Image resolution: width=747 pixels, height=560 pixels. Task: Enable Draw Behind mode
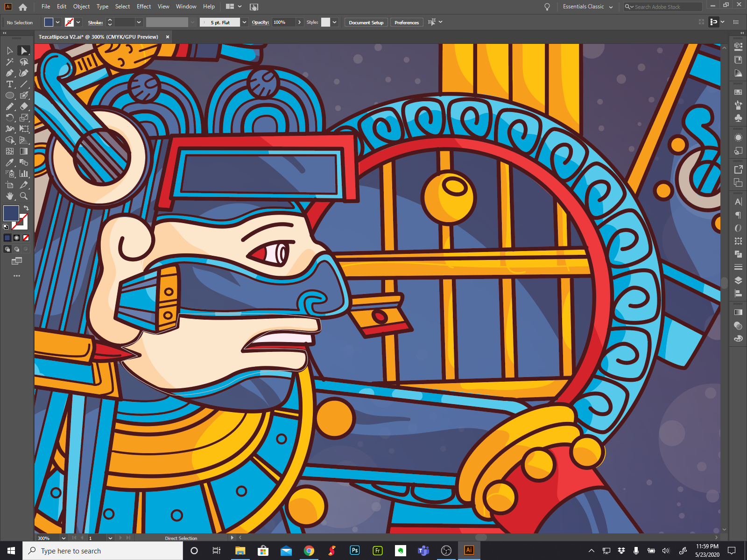16,249
